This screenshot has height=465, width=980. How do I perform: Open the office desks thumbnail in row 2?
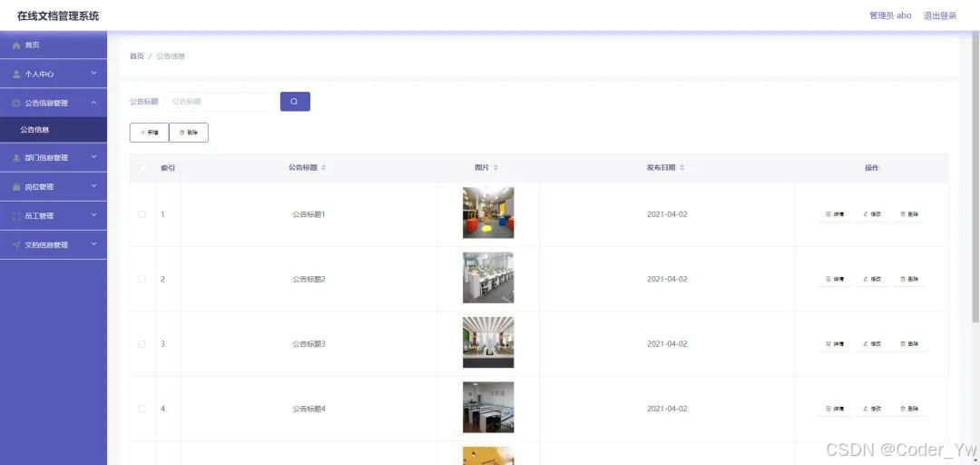point(488,278)
